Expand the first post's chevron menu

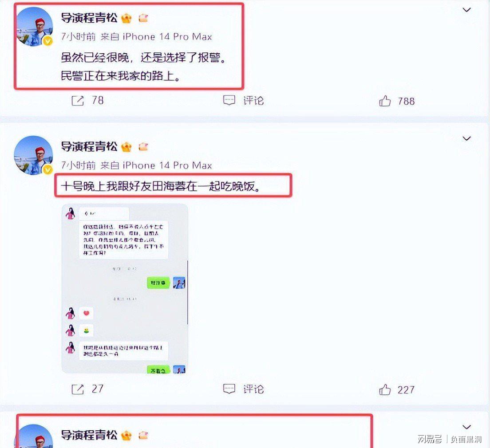(x=466, y=10)
